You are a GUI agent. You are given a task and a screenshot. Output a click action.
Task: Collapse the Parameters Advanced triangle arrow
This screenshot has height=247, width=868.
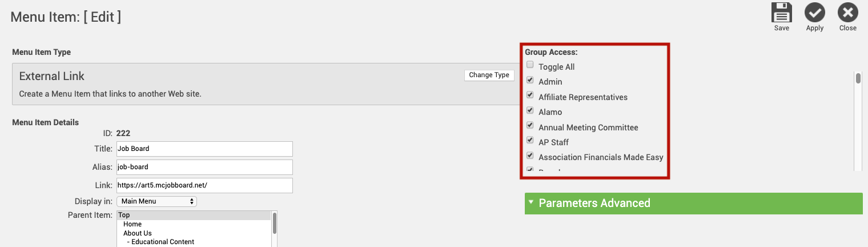pos(531,202)
